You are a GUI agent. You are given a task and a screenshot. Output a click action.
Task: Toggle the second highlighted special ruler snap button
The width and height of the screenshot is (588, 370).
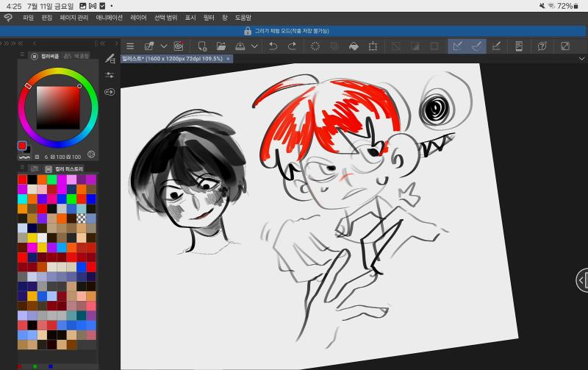coord(476,46)
